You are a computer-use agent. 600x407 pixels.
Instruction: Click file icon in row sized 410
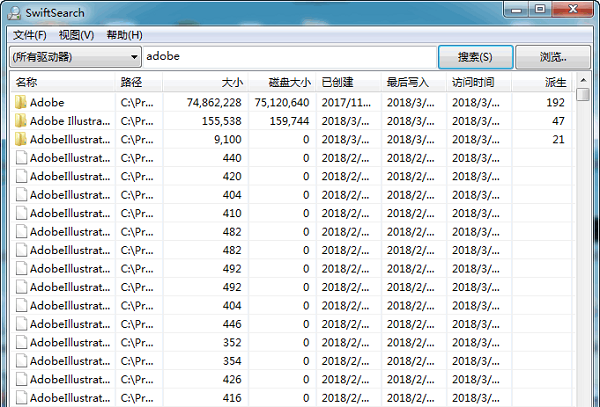tap(21, 213)
